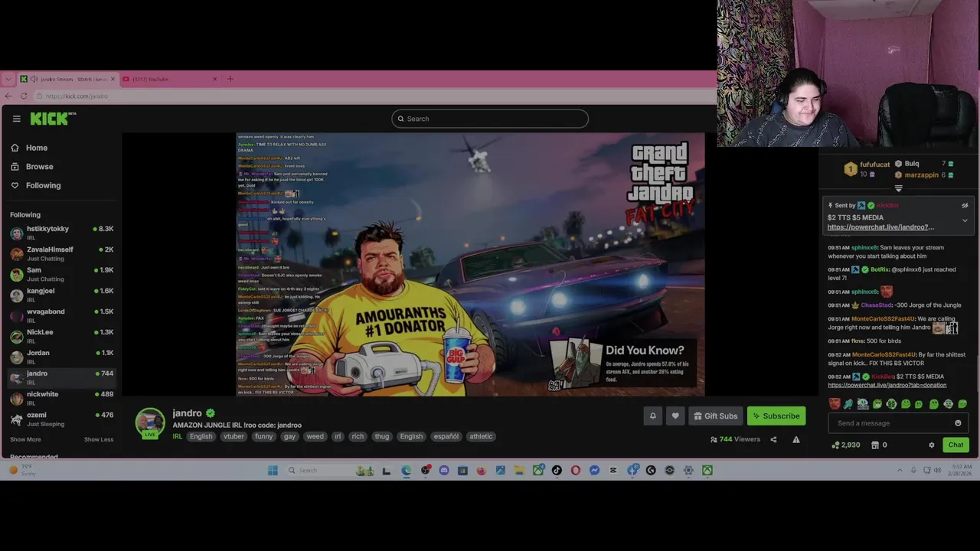Select the español tag
The image size is (980, 551).
tap(446, 436)
